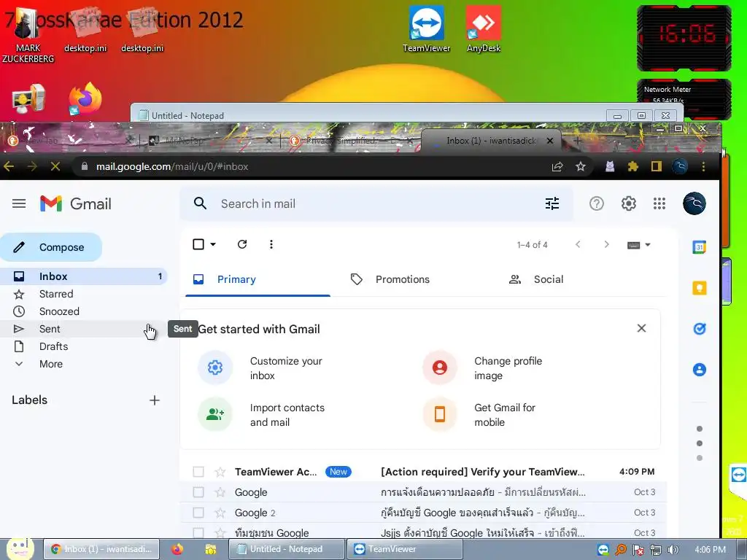Image resolution: width=747 pixels, height=560 pixels.
Task: Compose a new email
Action: [x=51, y=247]
